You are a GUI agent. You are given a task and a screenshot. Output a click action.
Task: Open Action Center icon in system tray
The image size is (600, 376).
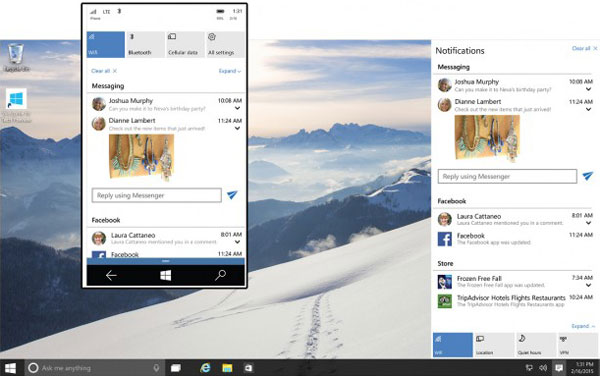(x=559, y=368)
